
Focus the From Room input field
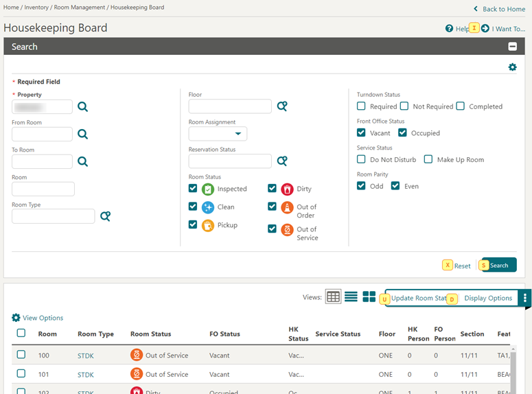pos(42,134)
